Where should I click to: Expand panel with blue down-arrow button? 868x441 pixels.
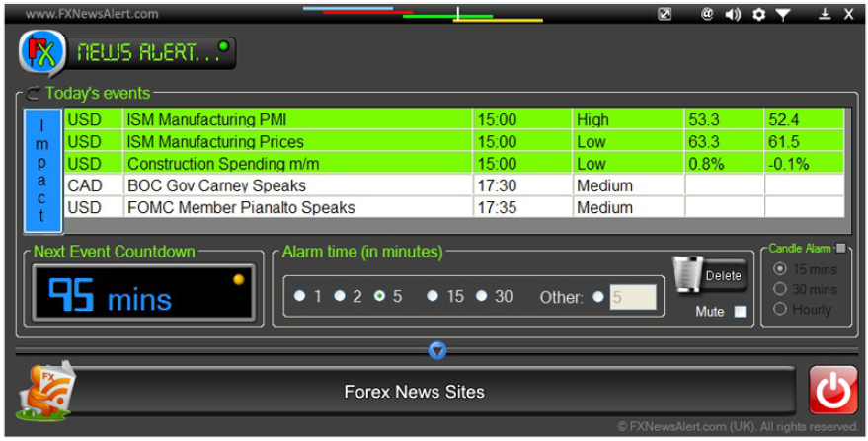coord(437,350)
